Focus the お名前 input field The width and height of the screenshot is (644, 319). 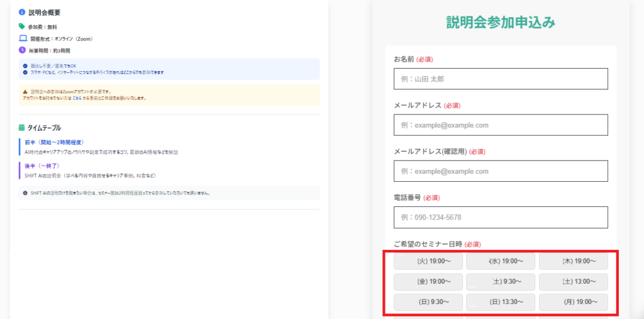coord(501,79)
